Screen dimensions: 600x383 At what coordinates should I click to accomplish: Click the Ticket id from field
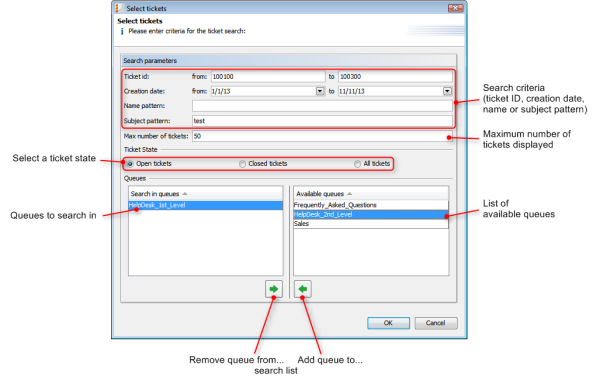click(268, 77)
